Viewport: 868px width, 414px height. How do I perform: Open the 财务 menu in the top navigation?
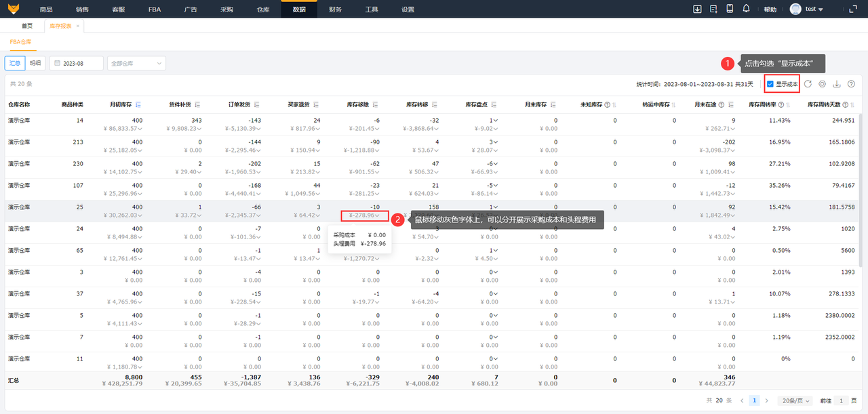point(335,9)
